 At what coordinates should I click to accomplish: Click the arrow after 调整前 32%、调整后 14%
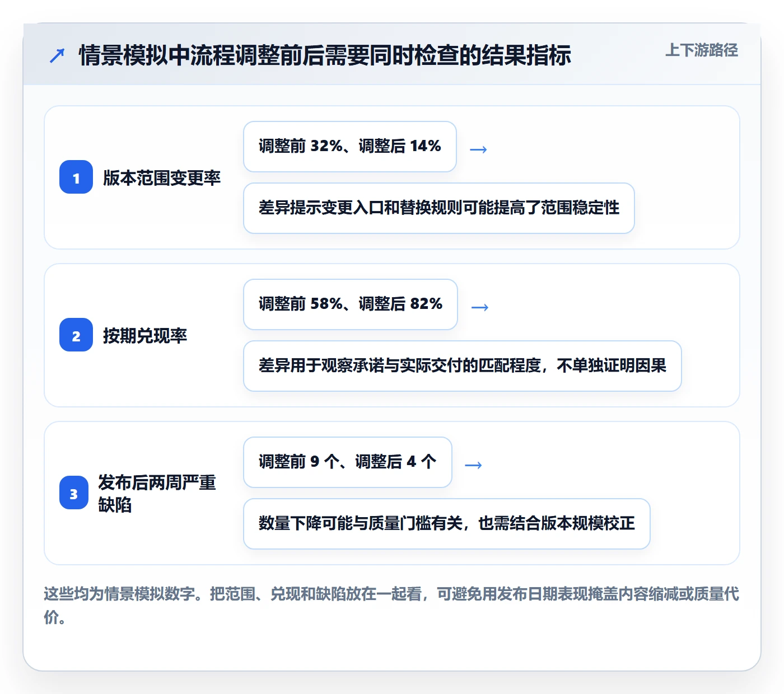click(x=478, y=149)
